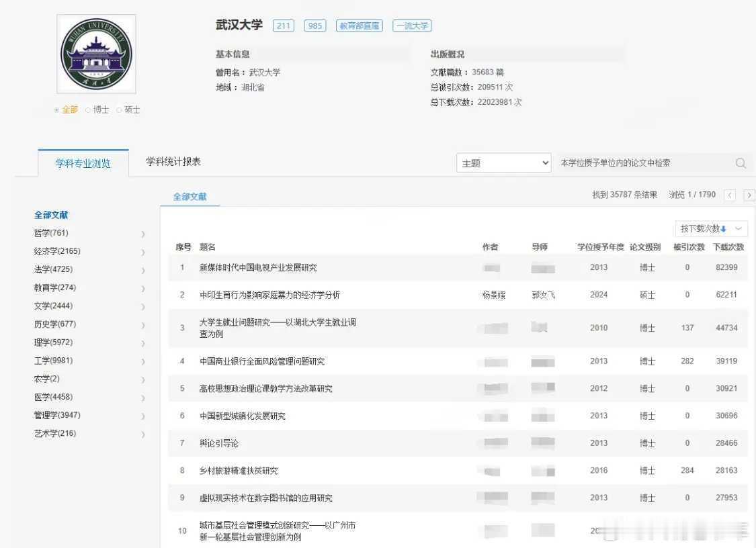Image resolution: width=756 pixels, height=548 pixels.
Task: Open the 医学(4458) category
Action: pyautogui.click(x=53, y=397)
